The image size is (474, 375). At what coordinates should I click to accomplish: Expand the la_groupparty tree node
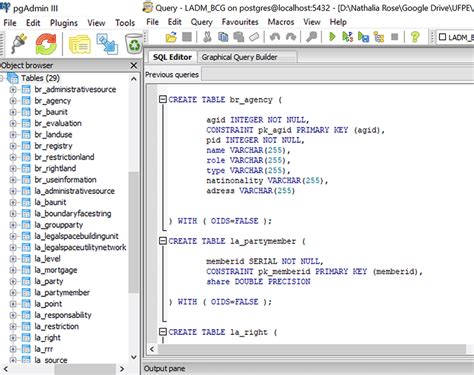pyautogui.click(x=13, y=225)
